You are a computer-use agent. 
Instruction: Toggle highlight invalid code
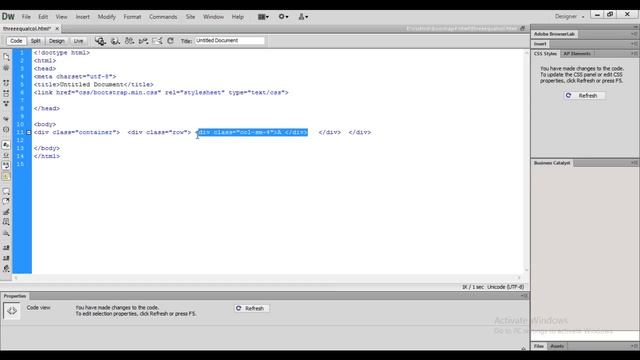(x=6, y=155)
